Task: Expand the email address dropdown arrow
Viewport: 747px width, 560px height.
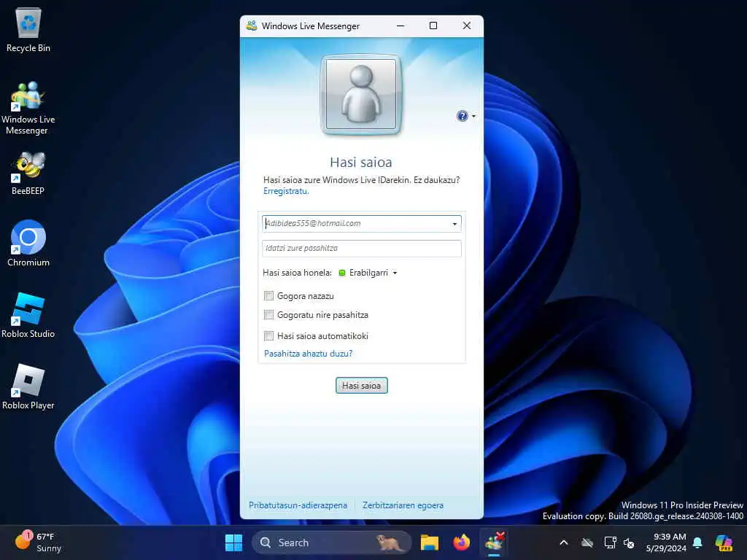Action: 454,224
